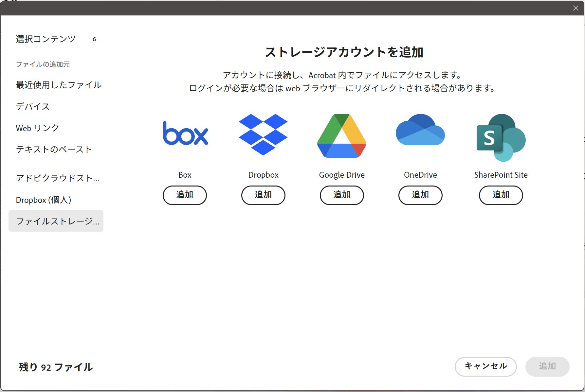Viewport: 585px width, 392px height.
Task: Click the Google Drive logo icon
Action: tap(342, 136)
